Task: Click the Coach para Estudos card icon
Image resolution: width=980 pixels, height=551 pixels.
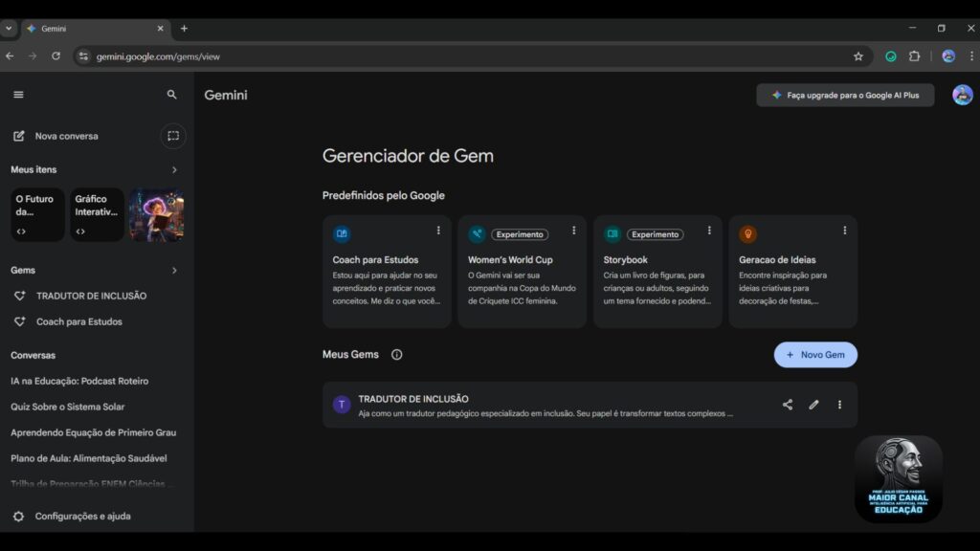Action: coord(342,232)
